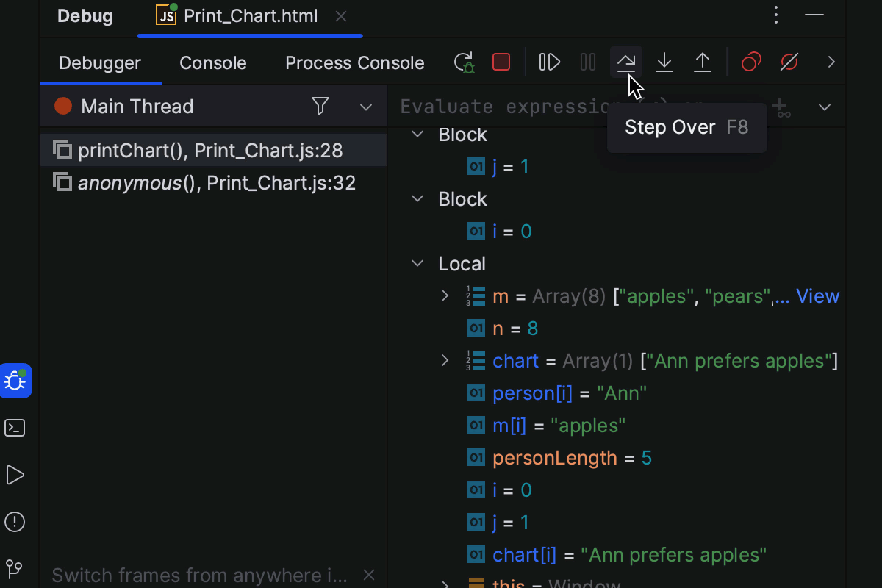
Task: Activate the Debug tool in the sidebar
Action: click(x=15, y=381)
